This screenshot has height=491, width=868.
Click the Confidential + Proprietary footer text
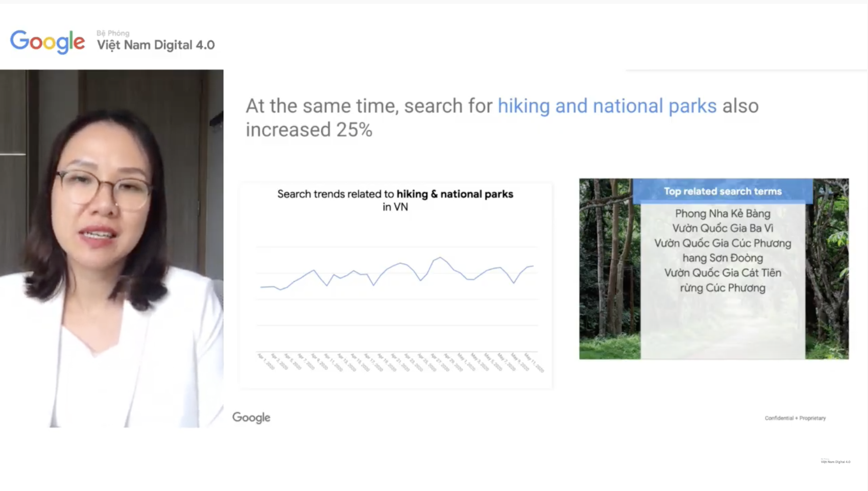click(795, 418)
